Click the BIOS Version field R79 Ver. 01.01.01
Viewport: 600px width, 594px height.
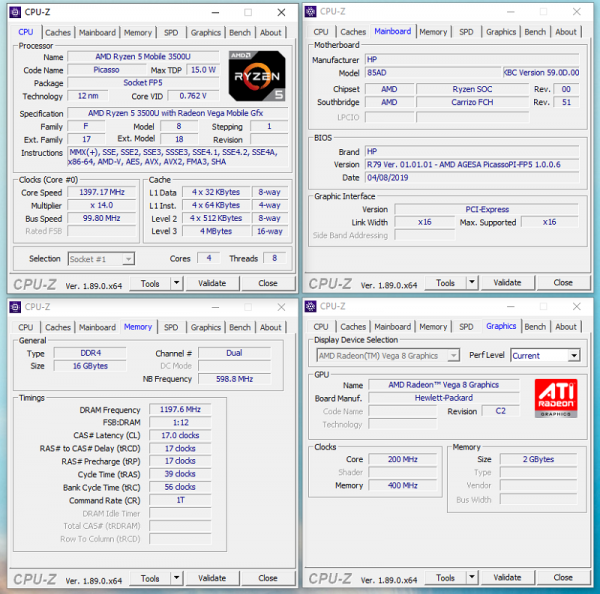click(472, 165)
